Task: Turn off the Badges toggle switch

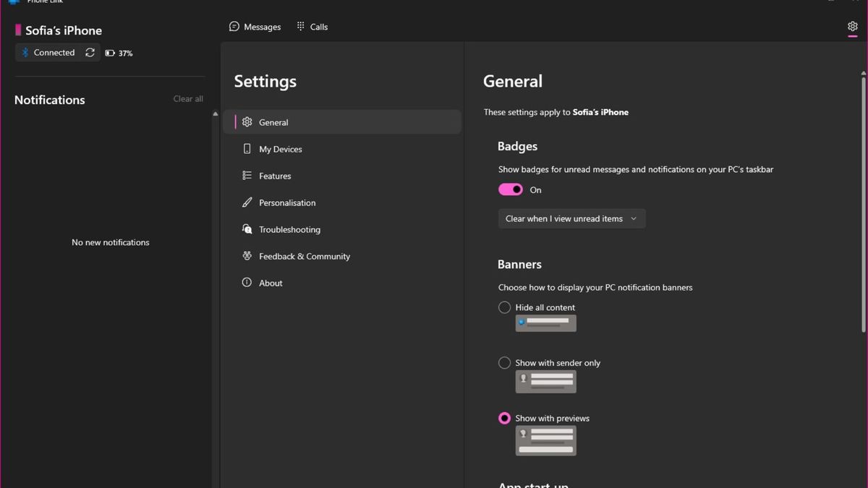Action: point(511,189)
